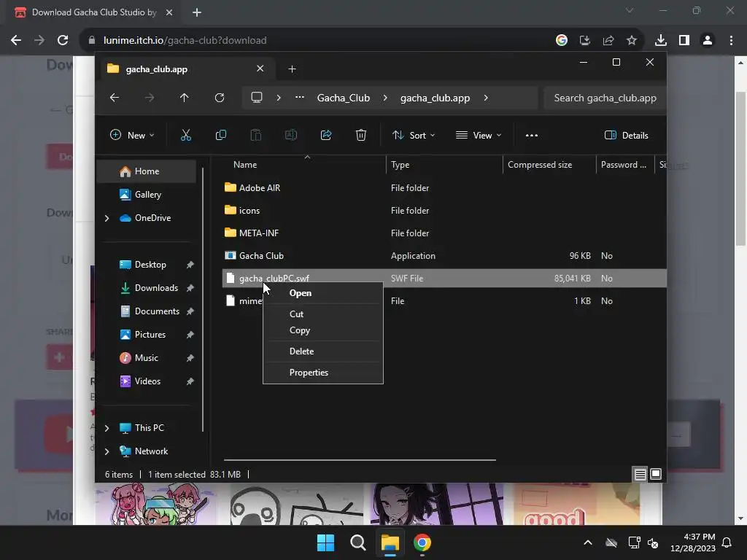Sort by Name column header
The image size is (747, 560).
point(245,164)
